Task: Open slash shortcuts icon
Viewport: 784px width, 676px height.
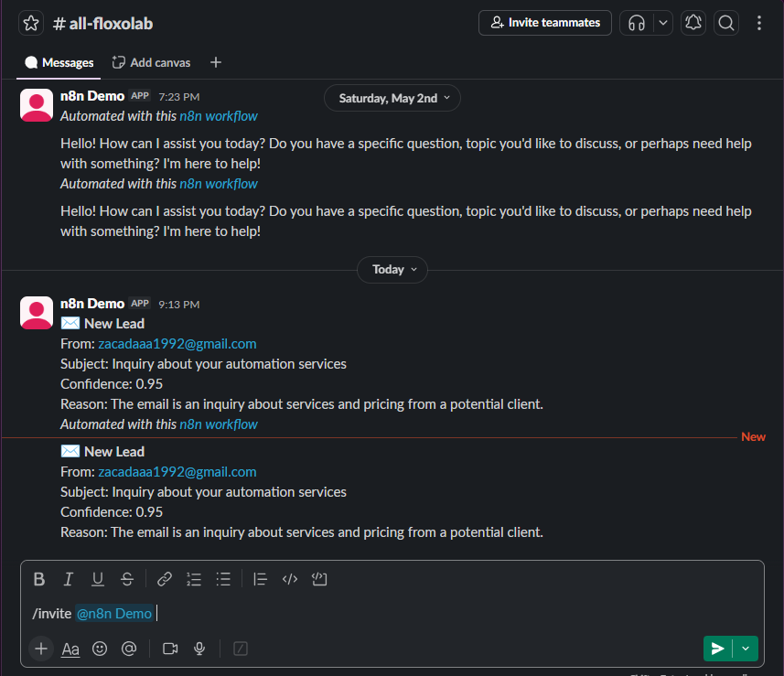Action: point(241,649)
